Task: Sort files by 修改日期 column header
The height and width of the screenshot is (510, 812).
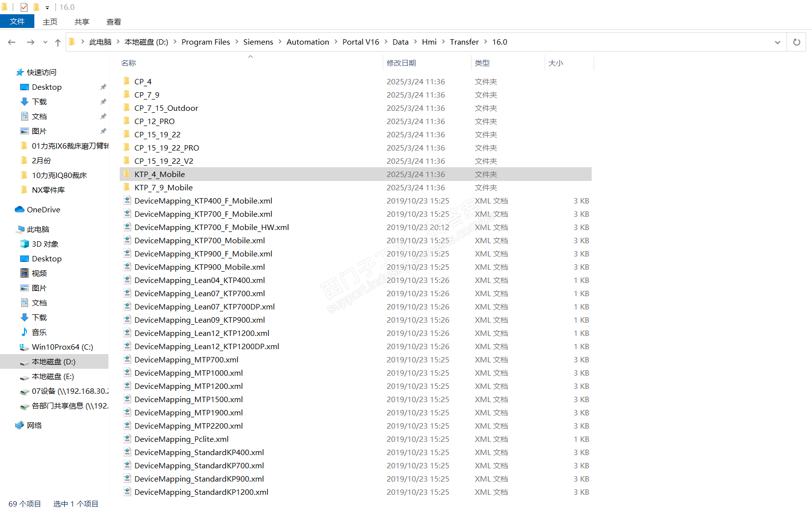Action: (x=401, y=63)
